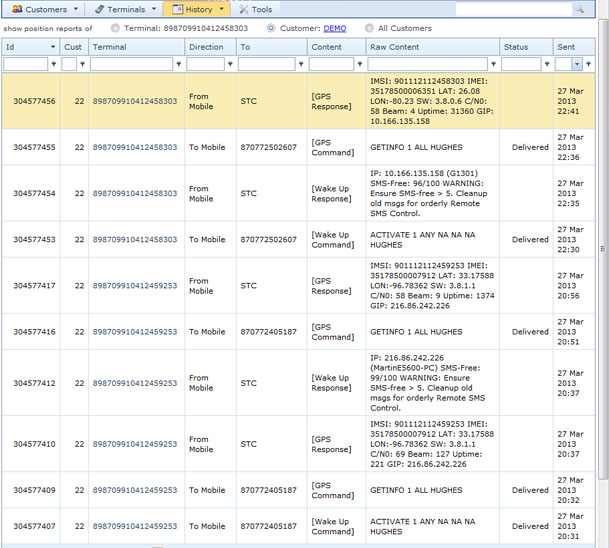This screenshot has height=548, width=609.
Task: Click the Terminals satellite icon
Action: [99, 9]
